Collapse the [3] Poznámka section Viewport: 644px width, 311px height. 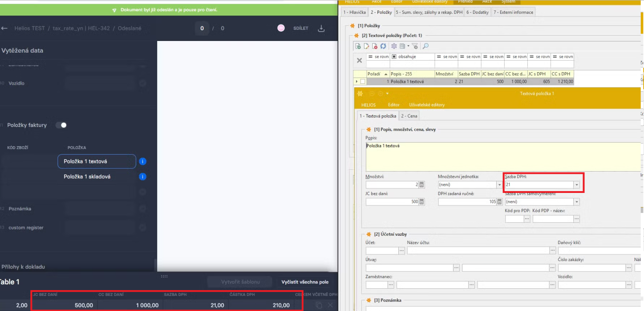tap(369, 300)
